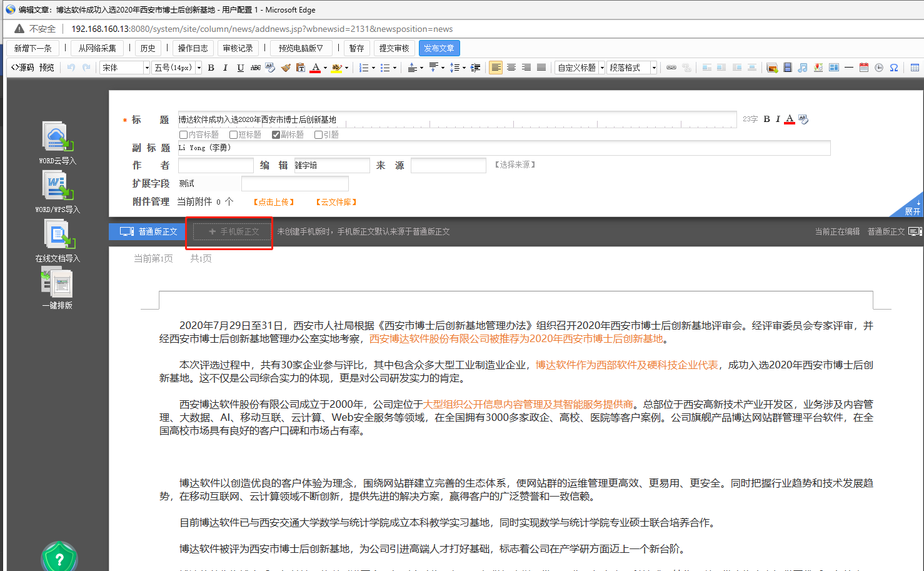
Task: Insert date via calendar icon
Action: (x=864, y=68)
